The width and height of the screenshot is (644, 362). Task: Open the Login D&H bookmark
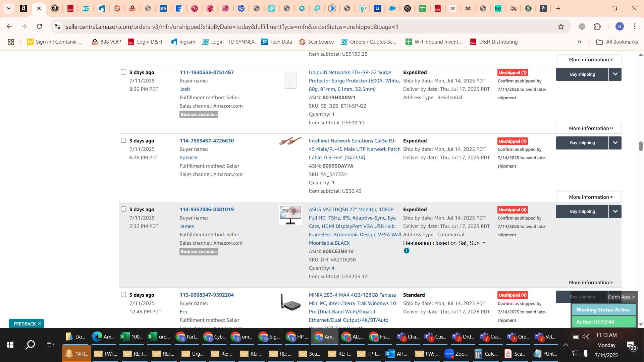click(145, 42)
